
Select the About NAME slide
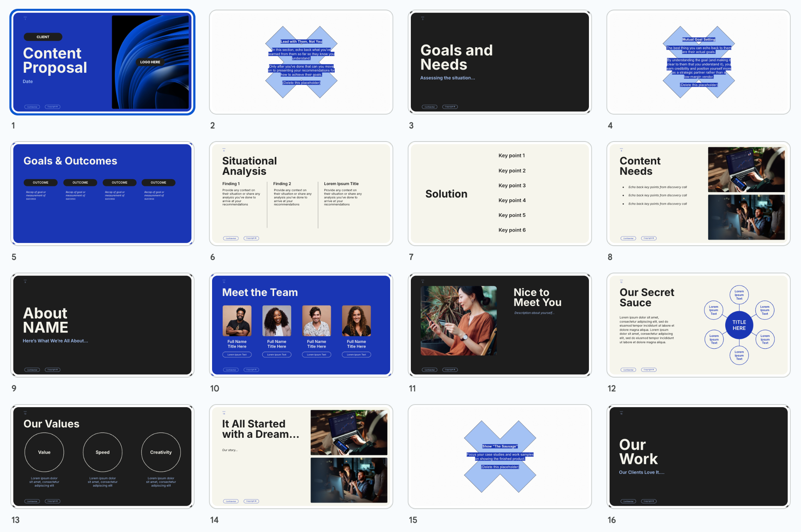tap(102, 325)
